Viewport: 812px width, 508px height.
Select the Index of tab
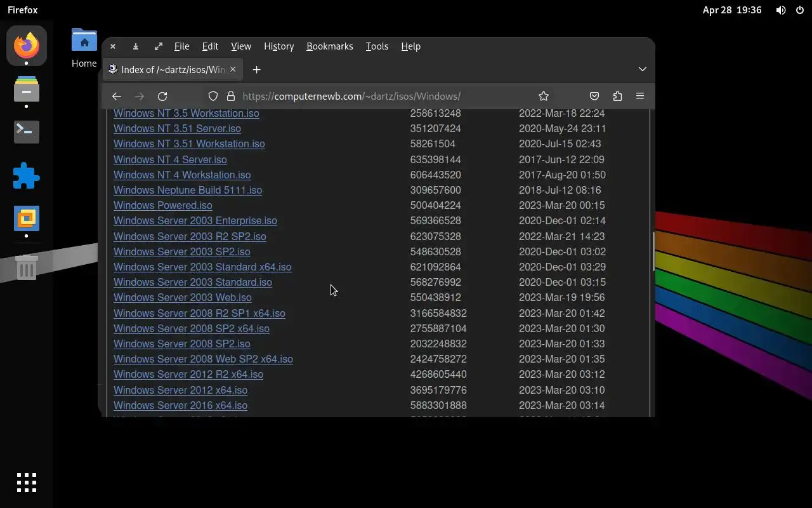click(x=173, y=70)
